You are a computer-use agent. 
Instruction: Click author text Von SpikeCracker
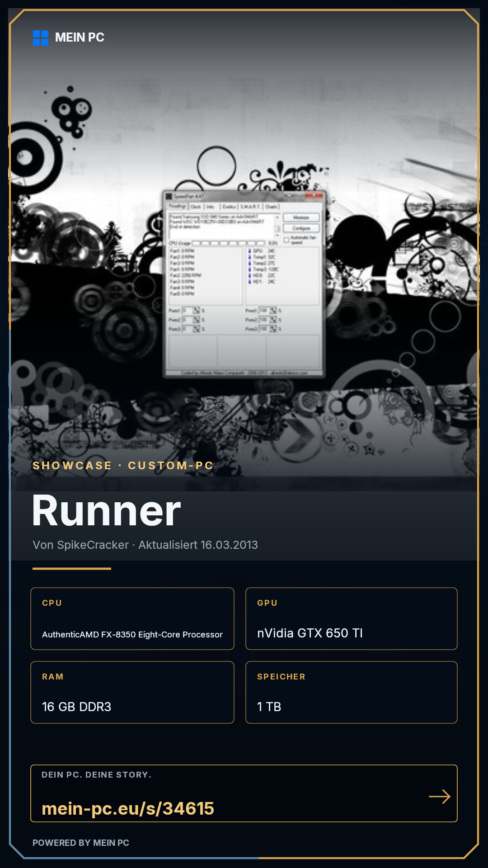80,545
